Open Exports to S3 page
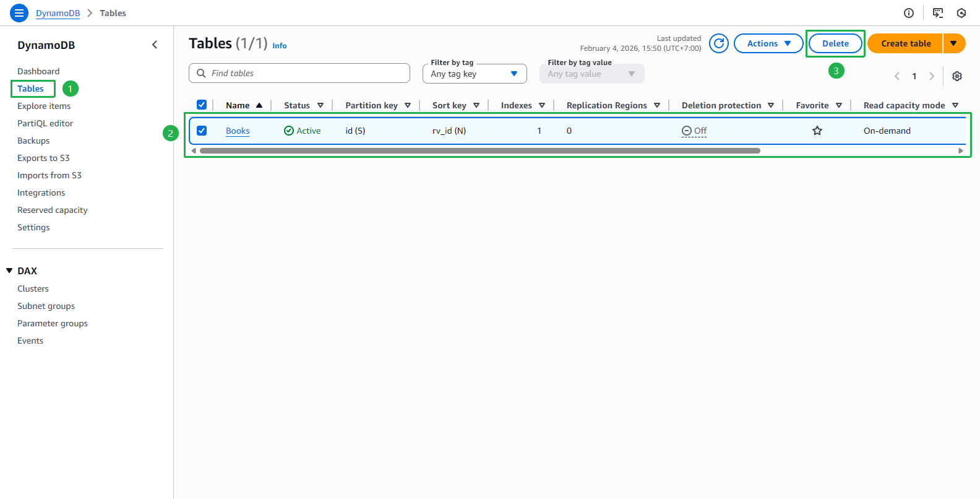The image size is (980, 499). pyautogui.click(x=43, y=158)
